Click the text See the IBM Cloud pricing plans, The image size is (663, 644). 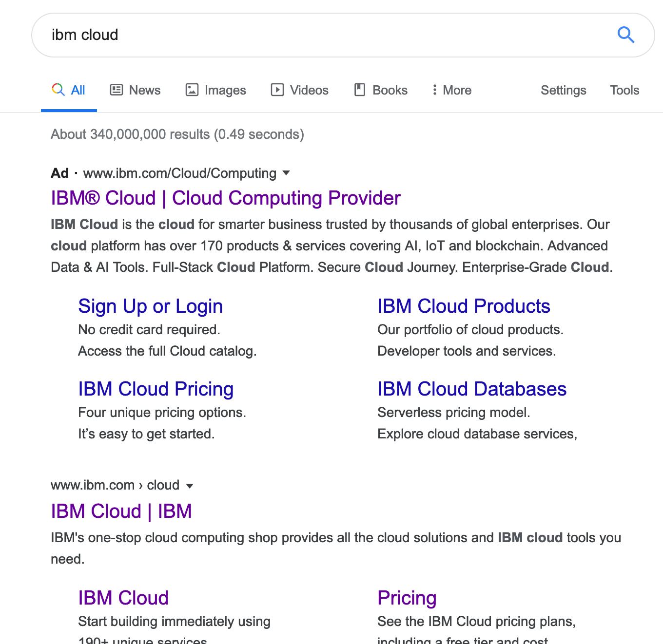pos(476,622)
